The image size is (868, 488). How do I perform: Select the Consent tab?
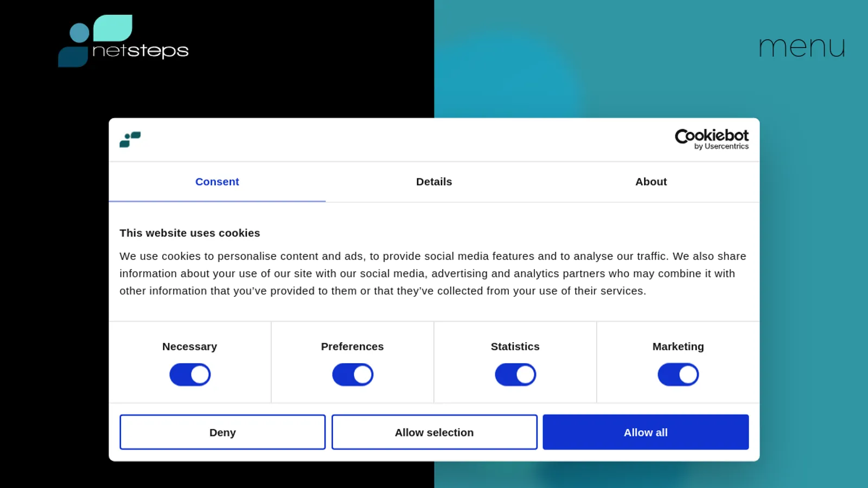tap(217, 182)
